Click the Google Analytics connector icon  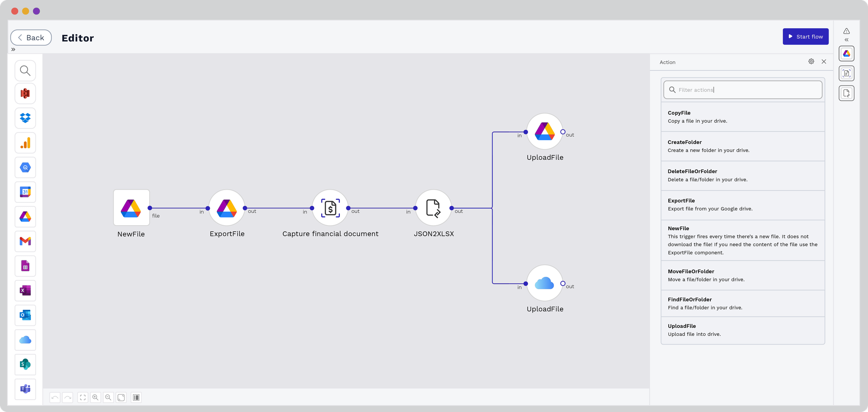tap(25, 143)
